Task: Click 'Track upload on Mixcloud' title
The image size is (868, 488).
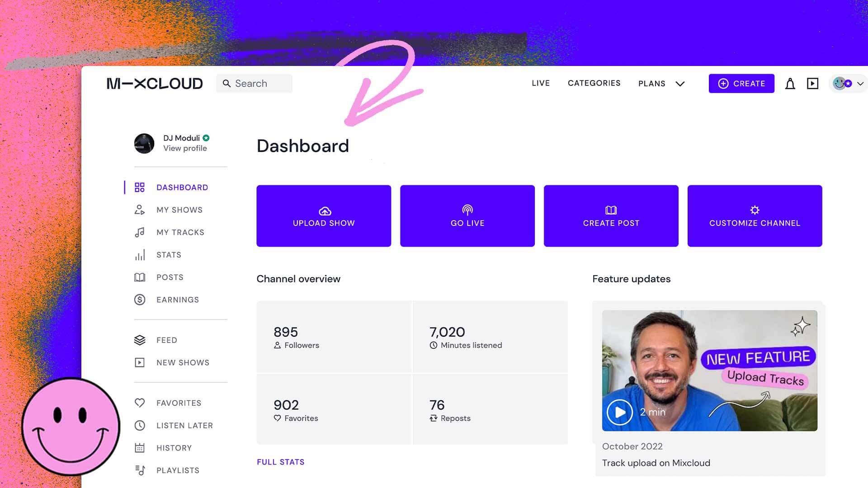Action: click(656, 463)
